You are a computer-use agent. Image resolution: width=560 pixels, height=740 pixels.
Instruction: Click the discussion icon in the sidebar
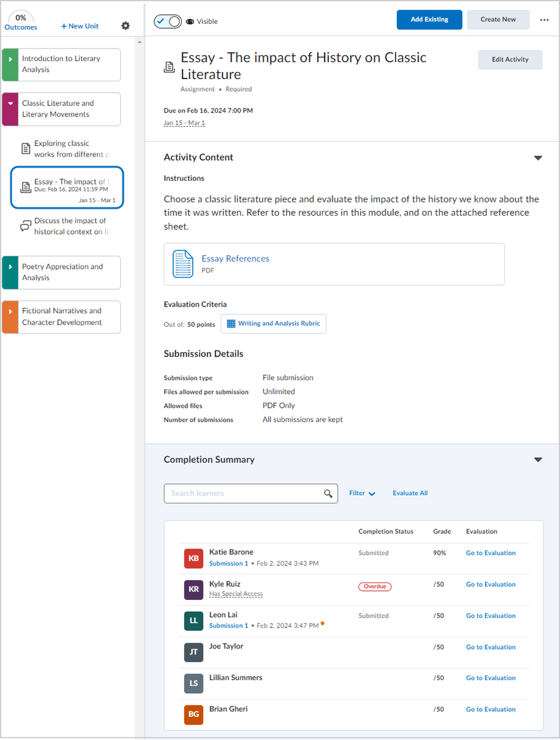(26, 226)
